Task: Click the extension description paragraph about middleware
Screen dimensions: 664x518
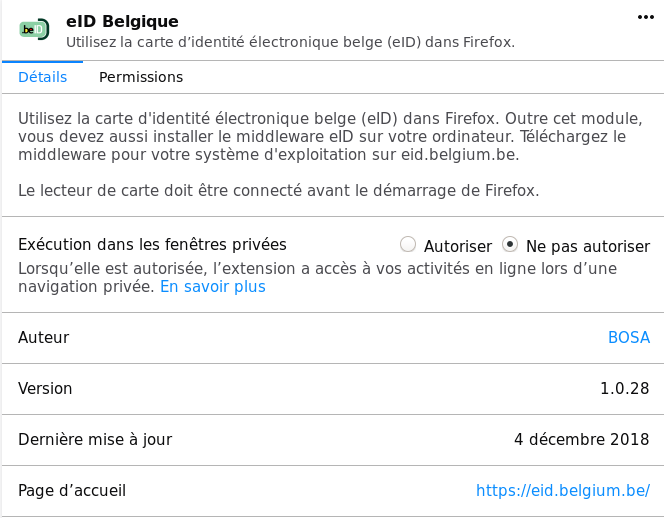Action: point(330,136)
